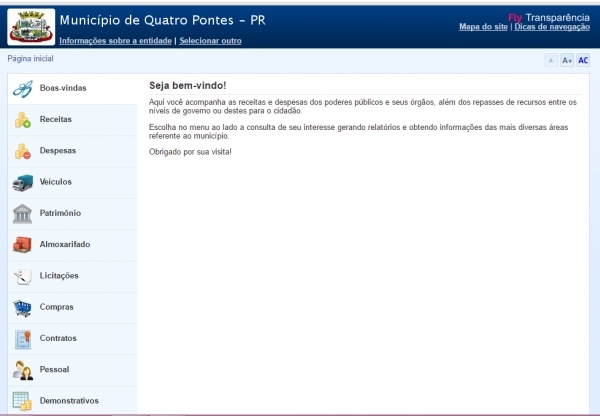Go to Página inicial breadcrumb
600x416 pixels.
(x=31, y=59)
